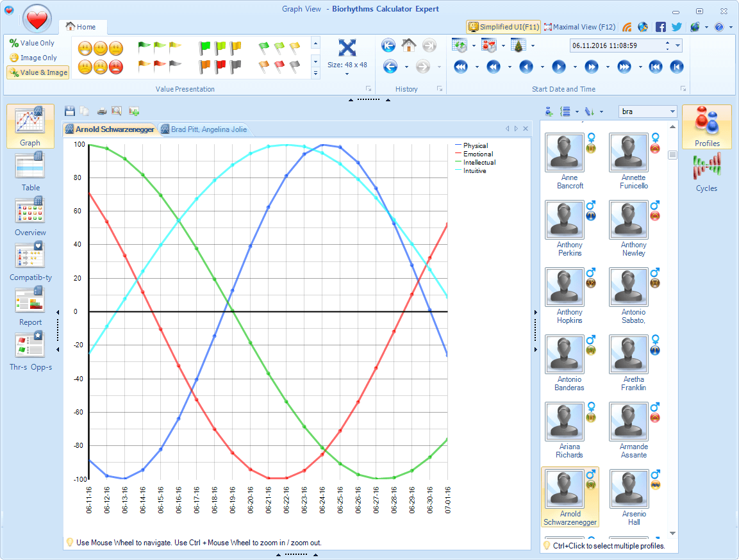Switch to Brad Pitt, Angelina Jolie tab
Viewport: 739px width, 560px height.
(x=204, y=129)
